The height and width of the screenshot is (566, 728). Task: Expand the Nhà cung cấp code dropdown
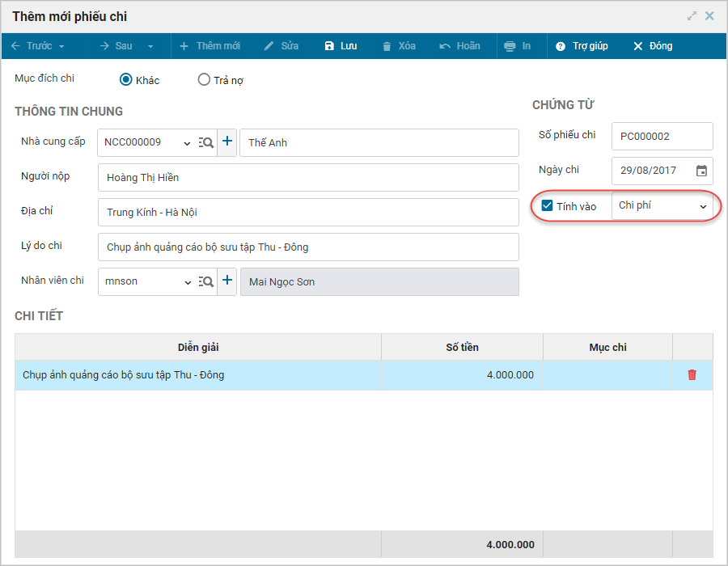click(187, 143)
